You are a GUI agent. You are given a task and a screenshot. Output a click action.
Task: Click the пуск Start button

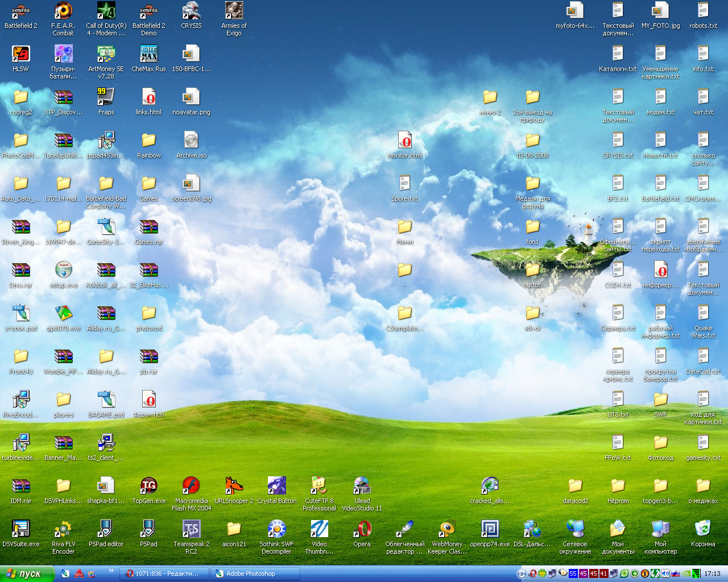(x=27, y=573)
